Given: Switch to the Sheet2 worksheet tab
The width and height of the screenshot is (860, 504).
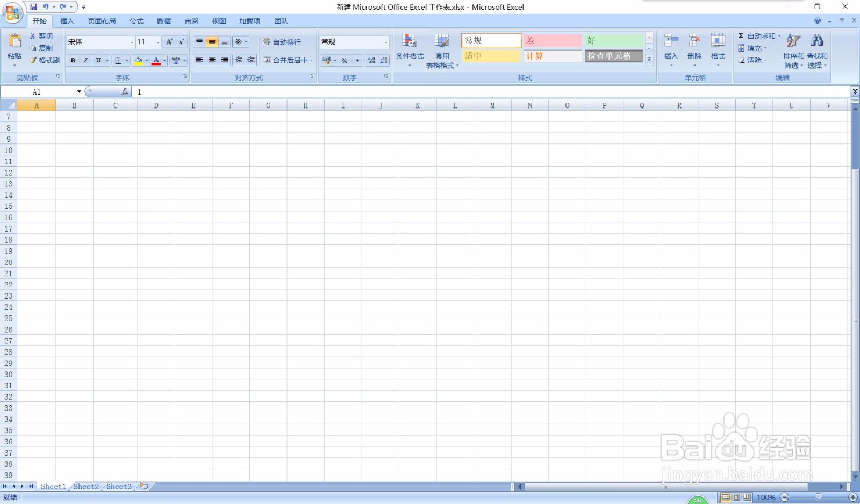Looking at the screenshot, I should tap(86, 486).
